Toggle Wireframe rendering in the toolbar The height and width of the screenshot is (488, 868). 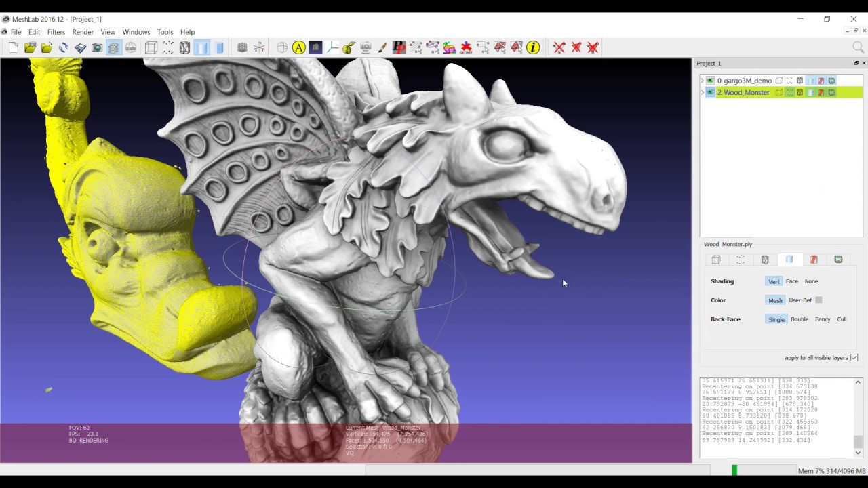coord(184,47)
